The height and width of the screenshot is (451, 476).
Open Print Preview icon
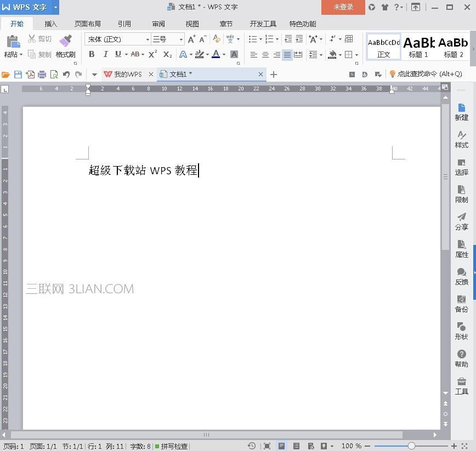(54, 75)
